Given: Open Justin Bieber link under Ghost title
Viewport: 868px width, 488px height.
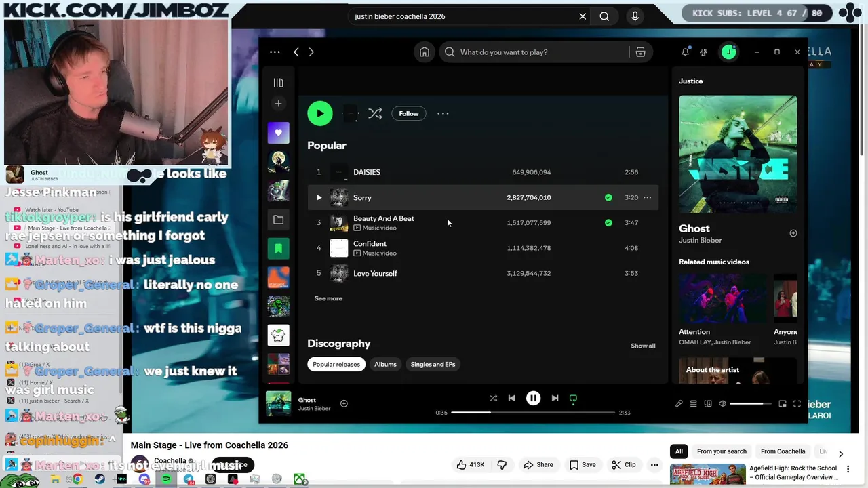Looking at the screenshot, I should click(x=701, y=240).
